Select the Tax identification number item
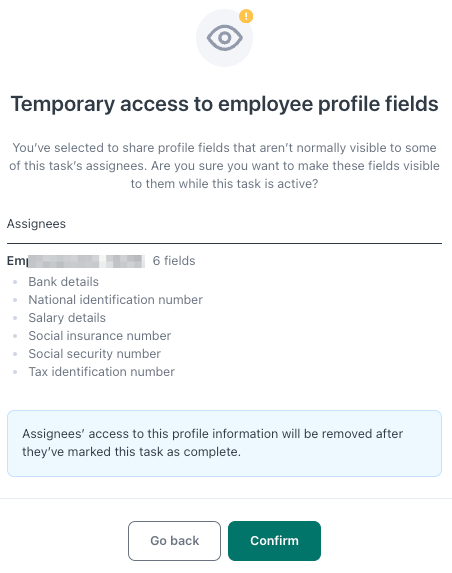The width and height of the screenshot is (452, 573). [102, 372]
